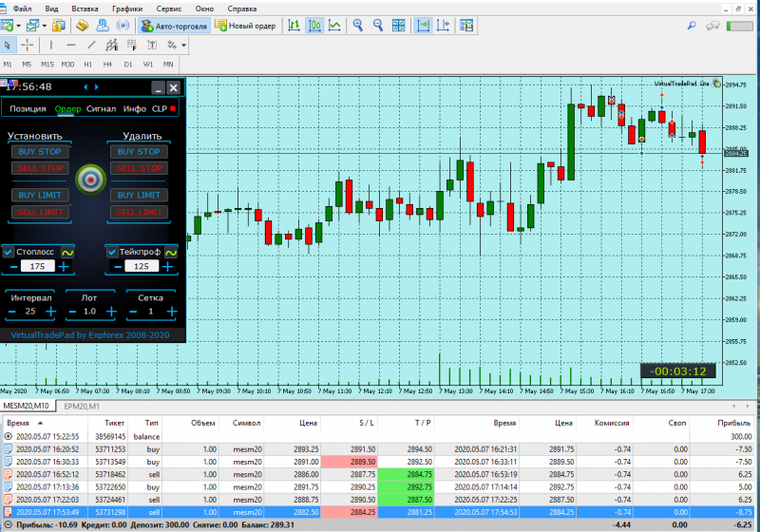Zoom in on the chart
760x532 pixels.
pyautogui.click(x=358, y=26)
